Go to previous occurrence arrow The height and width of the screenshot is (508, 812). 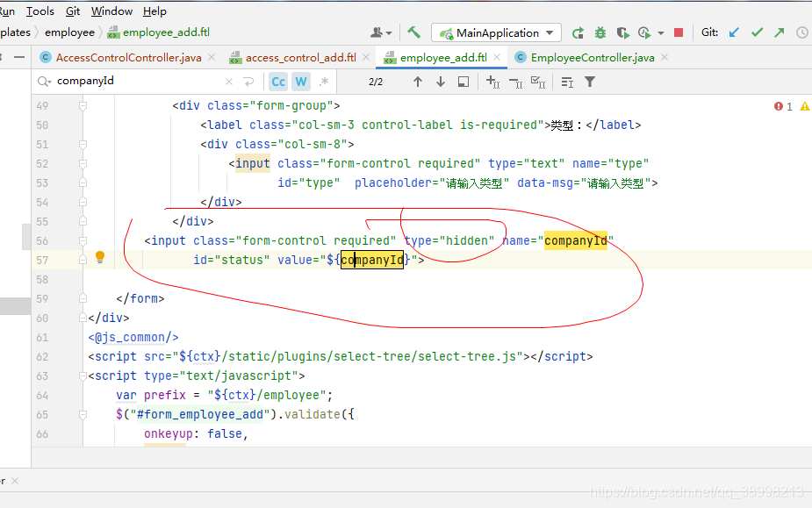click(418, 82)
